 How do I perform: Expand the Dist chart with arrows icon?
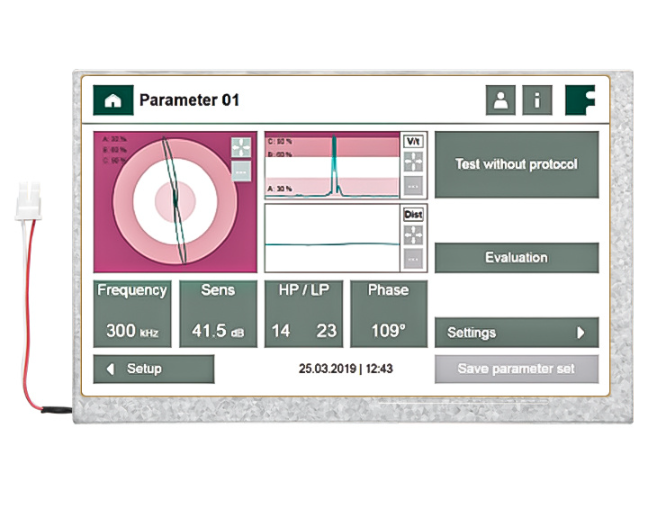pyautogui.click(x=413, y=235)
